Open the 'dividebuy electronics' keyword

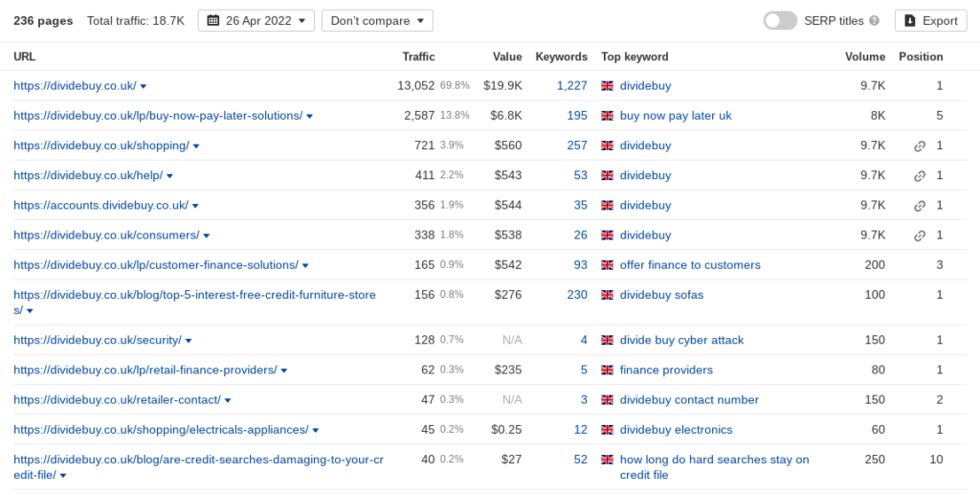click(677, 430)
